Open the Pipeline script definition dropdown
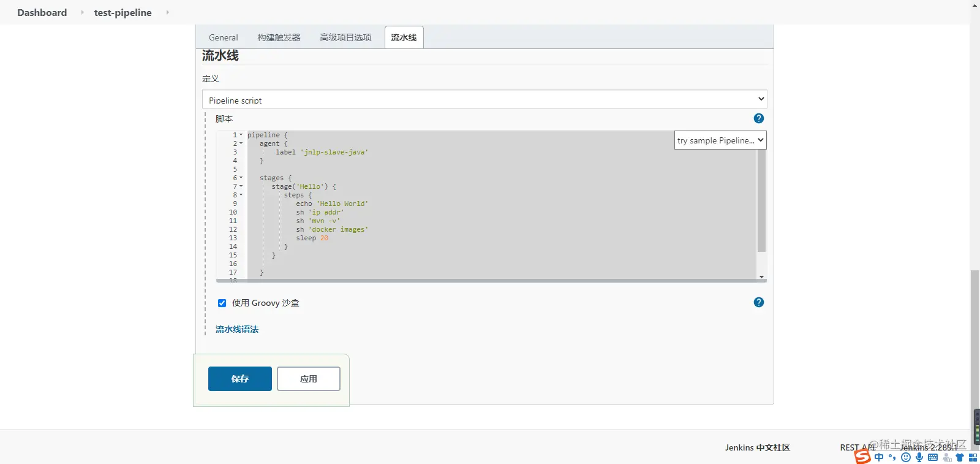The height and width of the screenshot is (464, 980). 484,99
